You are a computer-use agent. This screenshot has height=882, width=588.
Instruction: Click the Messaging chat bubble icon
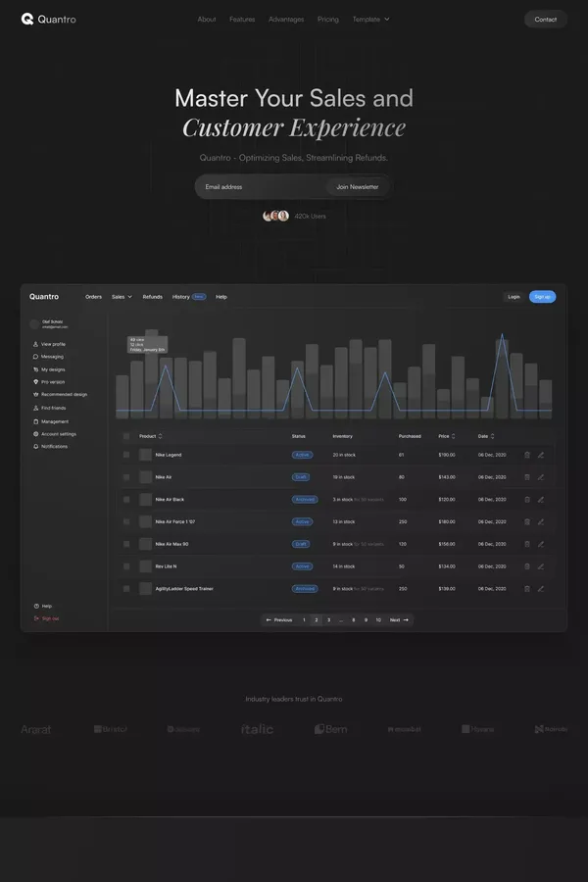[x=35, y=357]
